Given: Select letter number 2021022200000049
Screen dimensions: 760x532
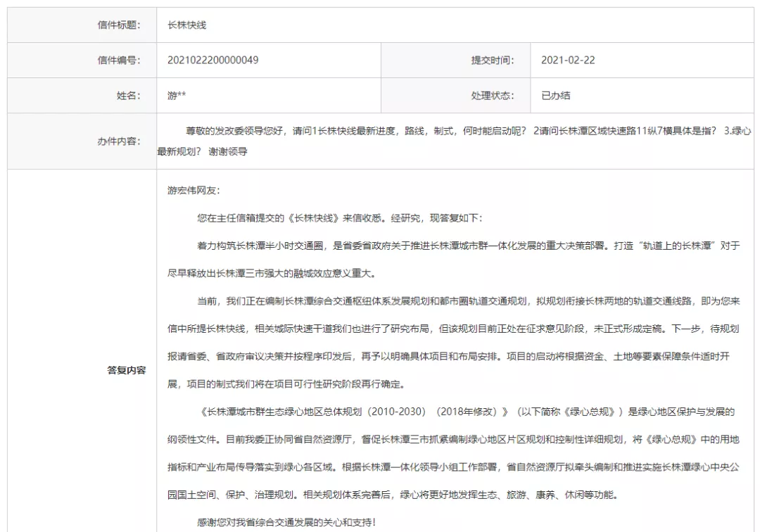Looking at the screenshot, I should 213,61.
